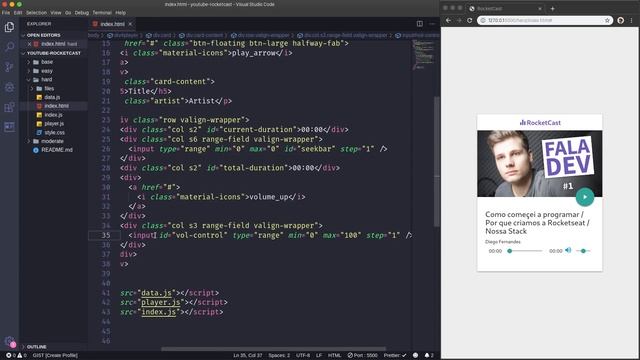Click the editor minimap
640x360 pixels.
[x=423, y=55]
